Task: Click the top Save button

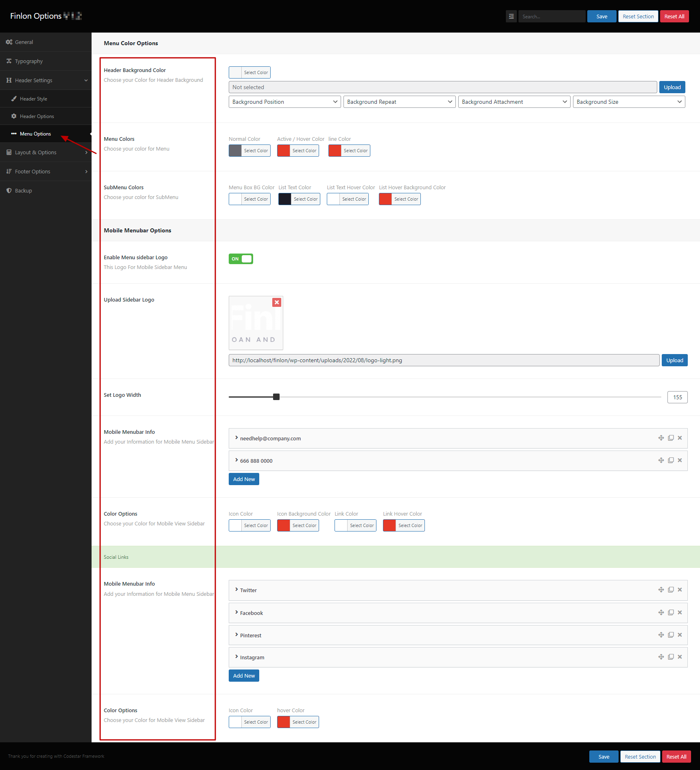Action: tap(602, 17)
